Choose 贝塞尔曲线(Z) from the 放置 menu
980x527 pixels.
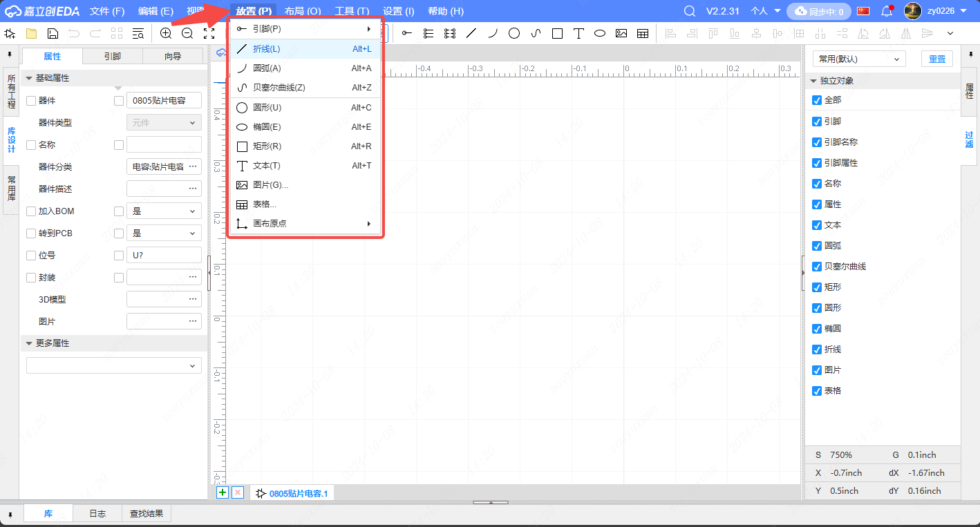pos(305,88)
